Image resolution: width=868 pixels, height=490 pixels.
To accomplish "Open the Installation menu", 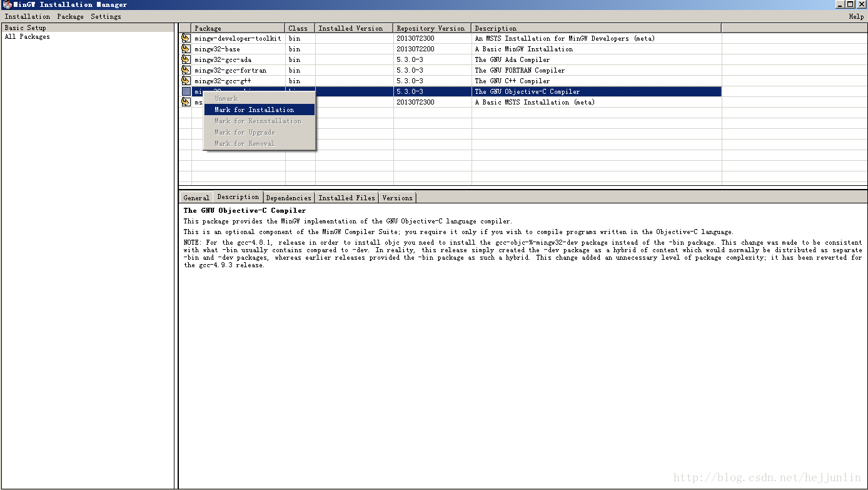I will pos(28,16).
